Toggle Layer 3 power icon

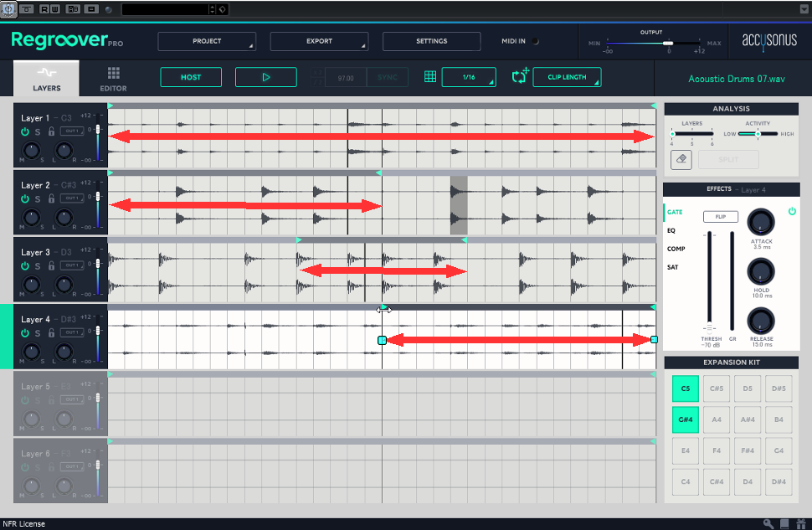tap(25, 265)
